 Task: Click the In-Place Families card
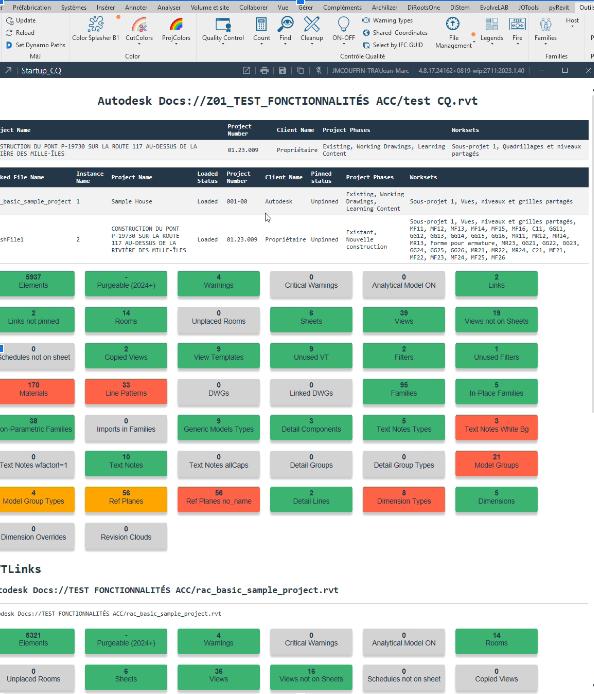pyautogui.click(x=496, y=391)
